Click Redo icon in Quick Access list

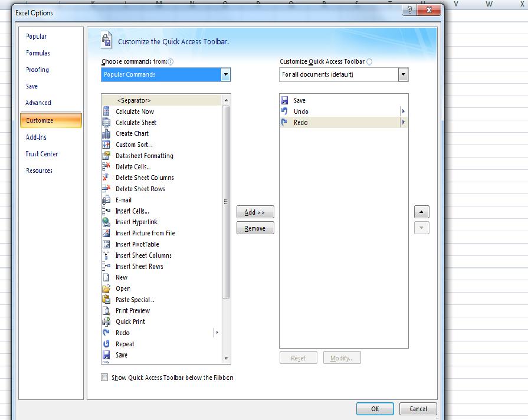click(x=284, y=122)
